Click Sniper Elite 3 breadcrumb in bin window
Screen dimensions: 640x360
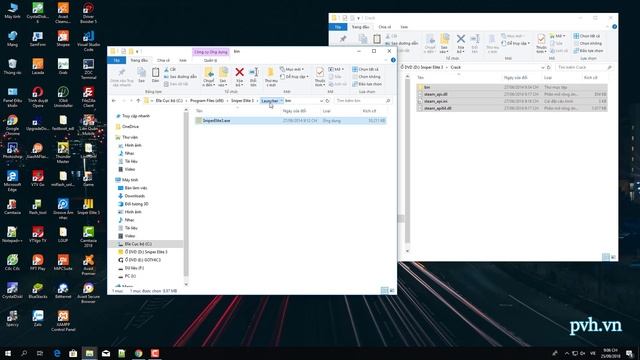[242, 101]
